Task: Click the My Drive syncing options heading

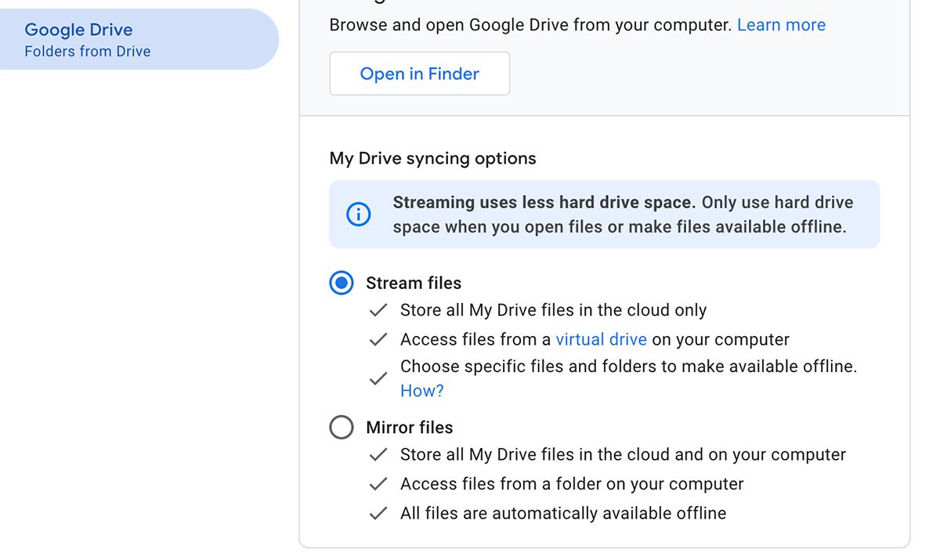Action: [x=432, y=158]
